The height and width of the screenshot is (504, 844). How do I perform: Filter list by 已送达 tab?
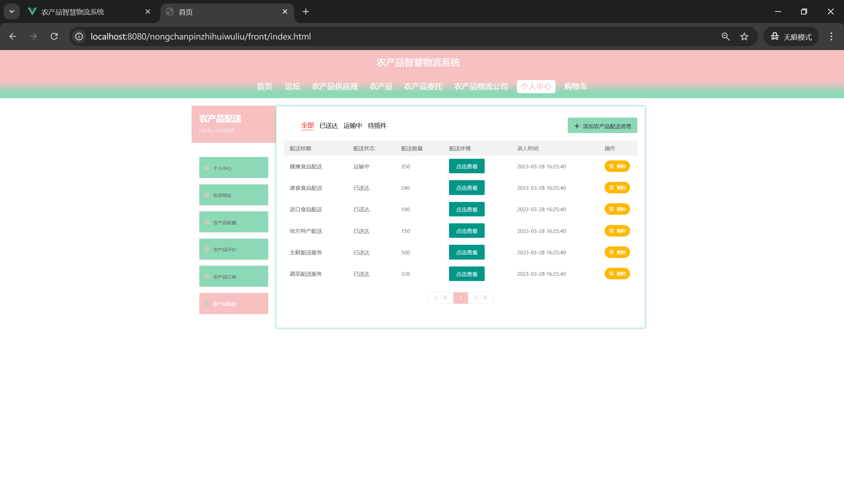328,126
